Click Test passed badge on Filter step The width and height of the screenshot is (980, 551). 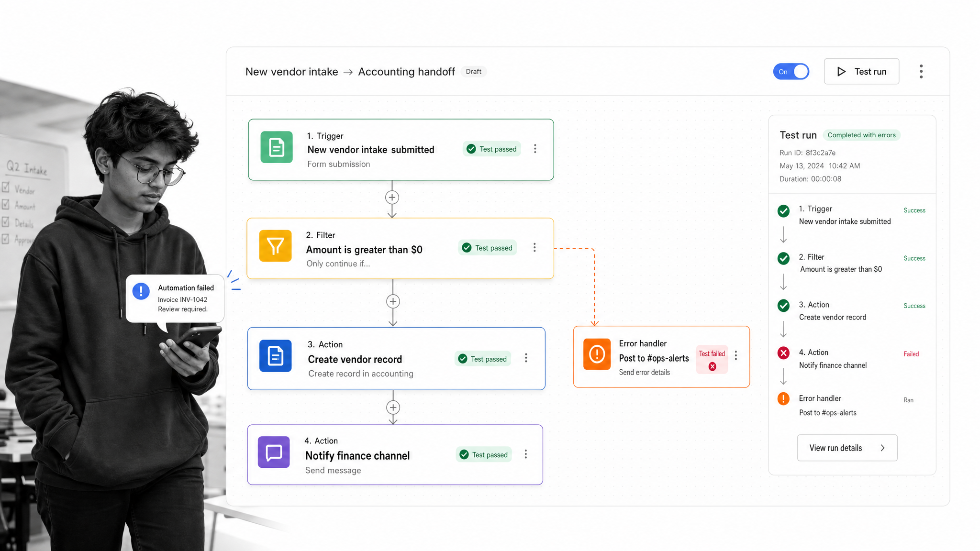pyautogui.click(x=487, y=248)
